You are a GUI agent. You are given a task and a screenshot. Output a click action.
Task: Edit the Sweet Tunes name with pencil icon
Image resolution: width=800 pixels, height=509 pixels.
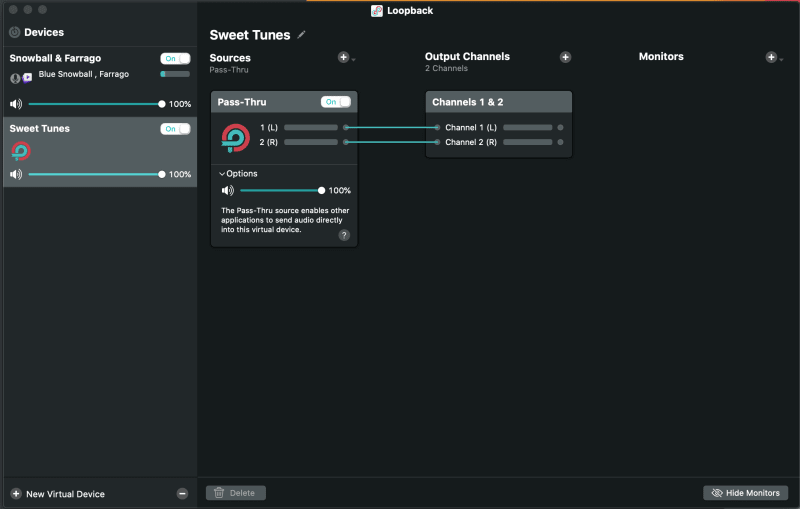click(x=302, y=35)
